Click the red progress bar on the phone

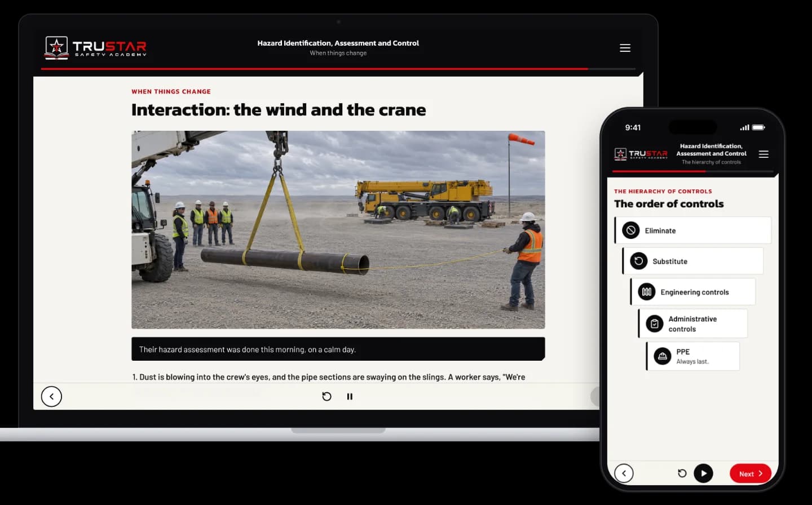(x=659, y=171)
